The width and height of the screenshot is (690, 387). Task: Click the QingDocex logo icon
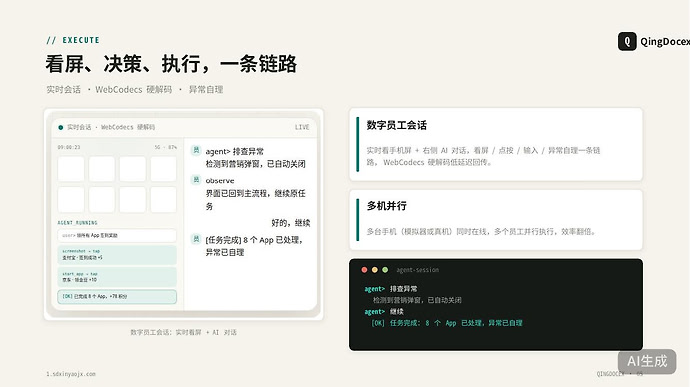[x=627, y=41]
